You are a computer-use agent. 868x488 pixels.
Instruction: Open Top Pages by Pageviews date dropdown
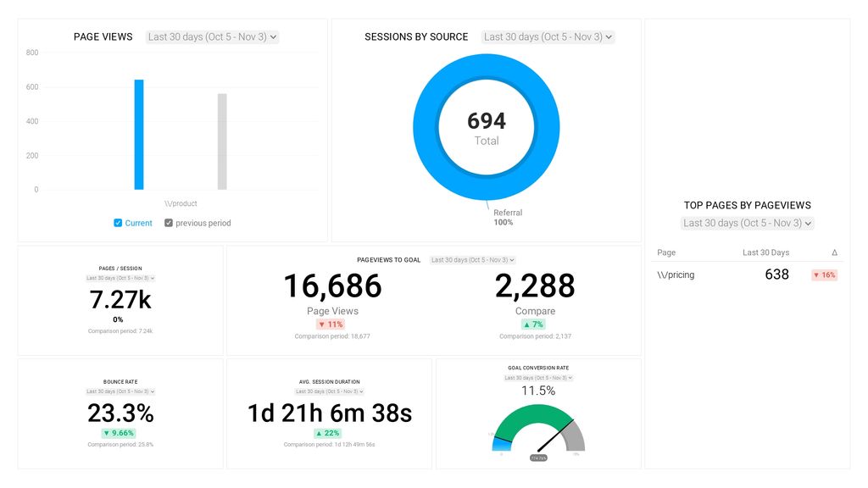[748, 223]
